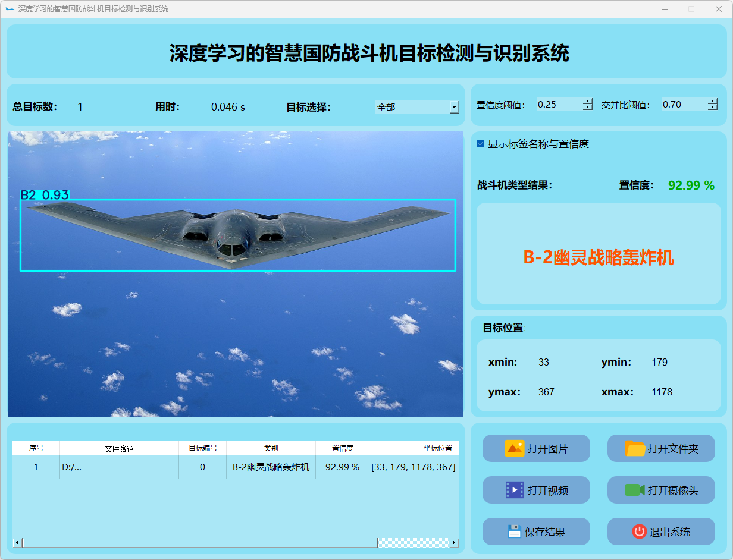Click the red power icon to exit system

[639, 531]
